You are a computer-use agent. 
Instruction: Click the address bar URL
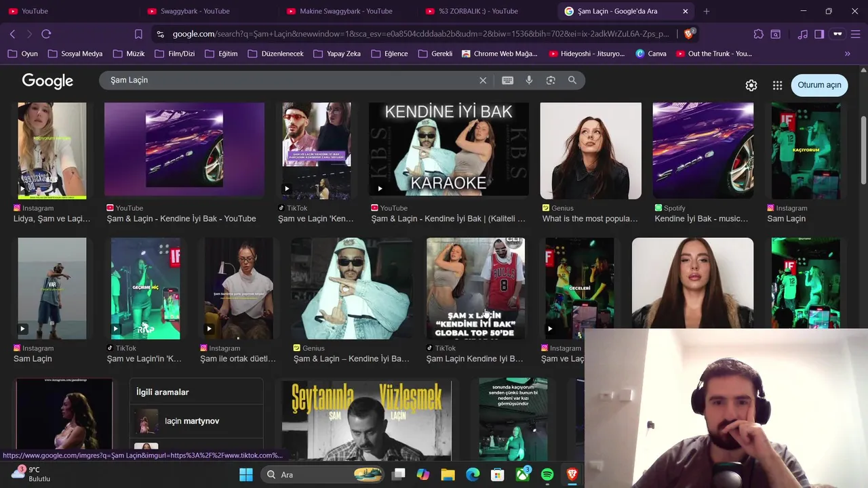[420, 34]
